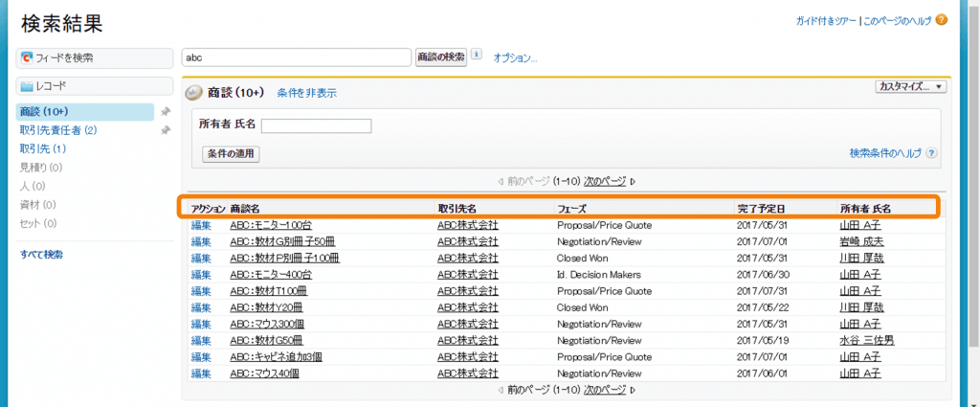Open the カスタマイズ dropdown
Viewport: 980px width, 407px height.
pyautogui.click(x=910, y=86)
